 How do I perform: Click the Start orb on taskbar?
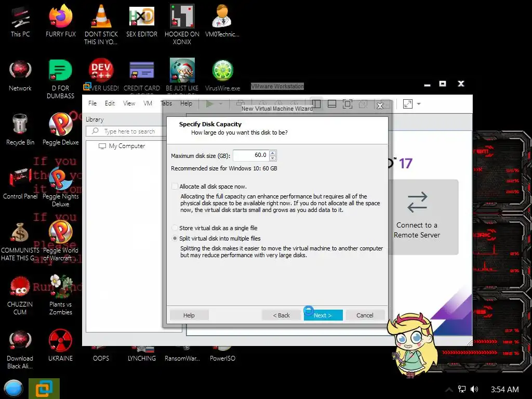[x=14, y=389]
